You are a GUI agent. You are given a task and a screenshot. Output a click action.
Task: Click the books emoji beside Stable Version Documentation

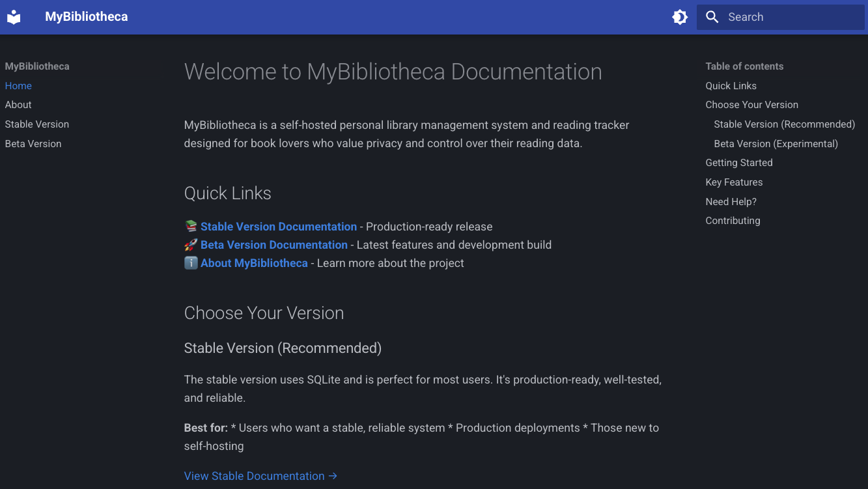click(189, 226)
